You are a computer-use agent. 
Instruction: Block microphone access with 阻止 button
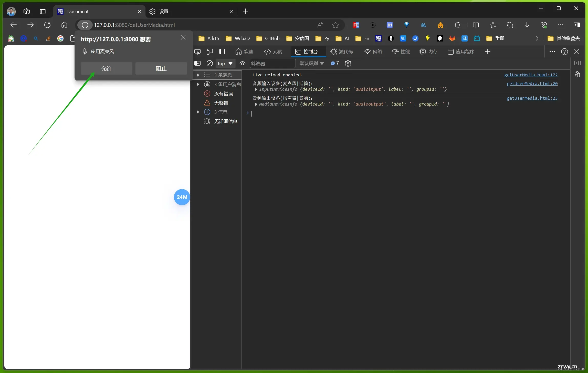[161, 68]
